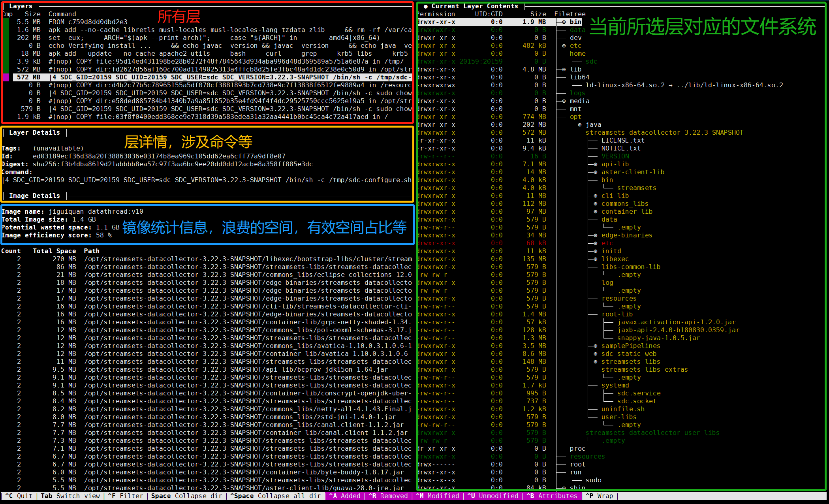Click the green Cmp comparison bar

6,46
